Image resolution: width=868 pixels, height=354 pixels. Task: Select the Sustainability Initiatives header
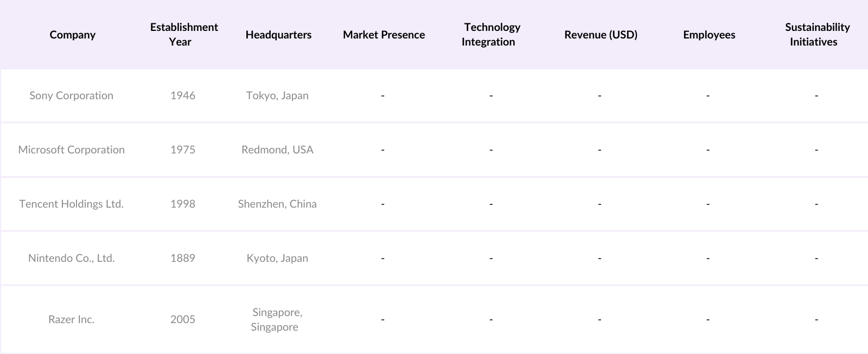(816, 35)
